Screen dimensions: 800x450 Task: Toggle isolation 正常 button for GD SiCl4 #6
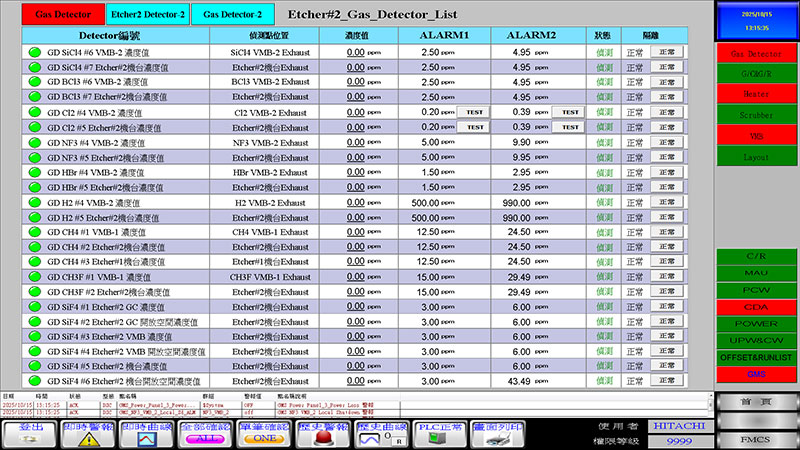pos(667,52)
